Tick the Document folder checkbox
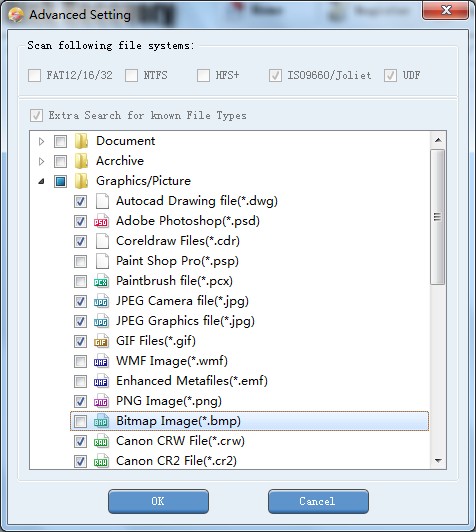The width and height of the screenshot is (476, 532). pyautogui.click(x=60, y=141)
